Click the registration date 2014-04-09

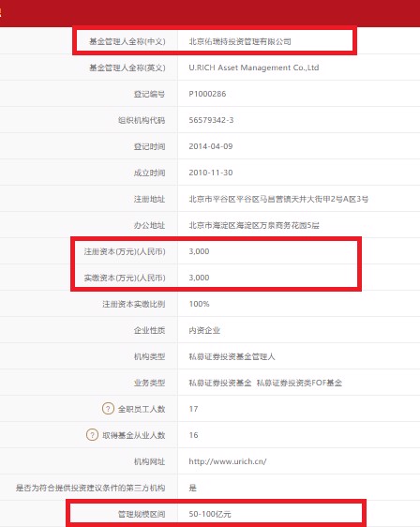click(x=211, y=146)
